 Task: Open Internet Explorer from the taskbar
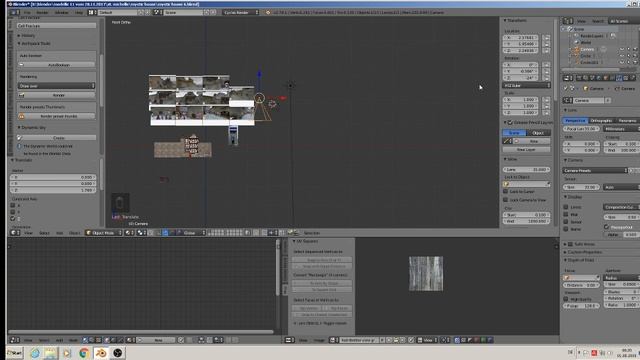pyautogui.click(x=35, y=353)
